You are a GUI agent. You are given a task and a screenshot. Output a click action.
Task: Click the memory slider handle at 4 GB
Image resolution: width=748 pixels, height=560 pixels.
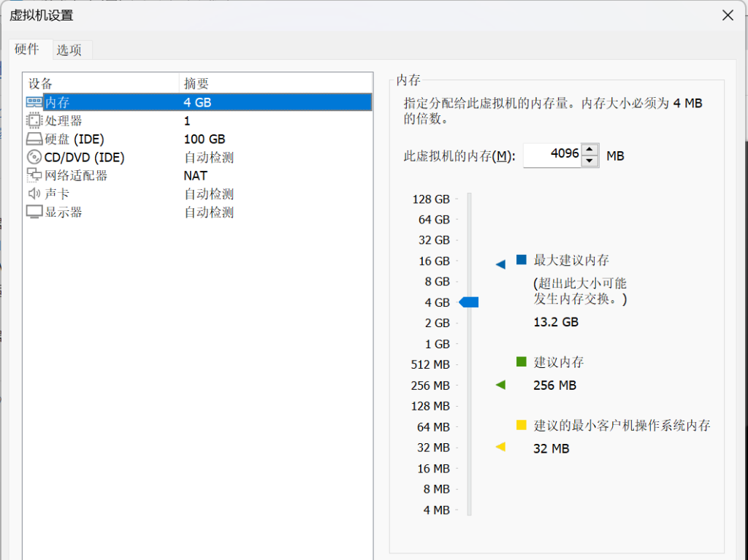coord(469,302)
